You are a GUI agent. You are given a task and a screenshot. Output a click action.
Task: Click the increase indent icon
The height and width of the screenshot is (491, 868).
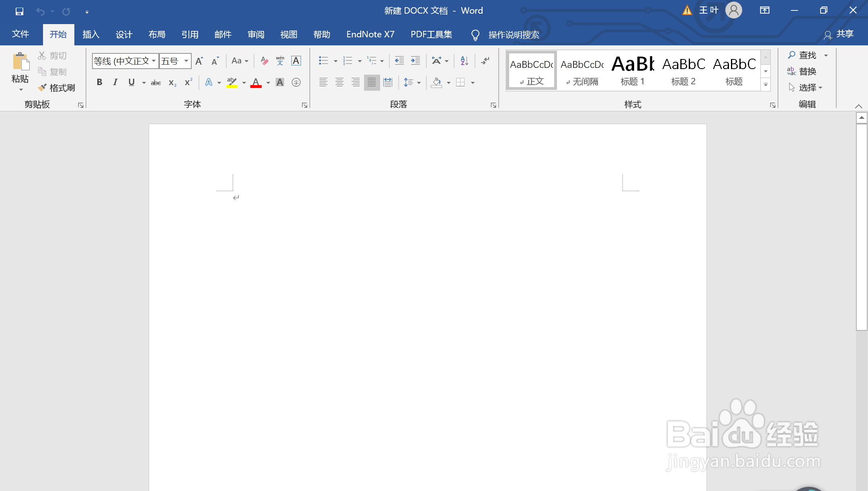[415, 61]
